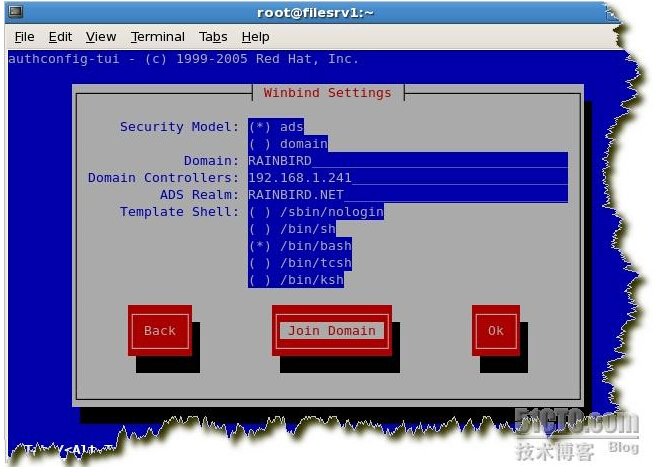Open the Edit menu

tap(60, 37)
